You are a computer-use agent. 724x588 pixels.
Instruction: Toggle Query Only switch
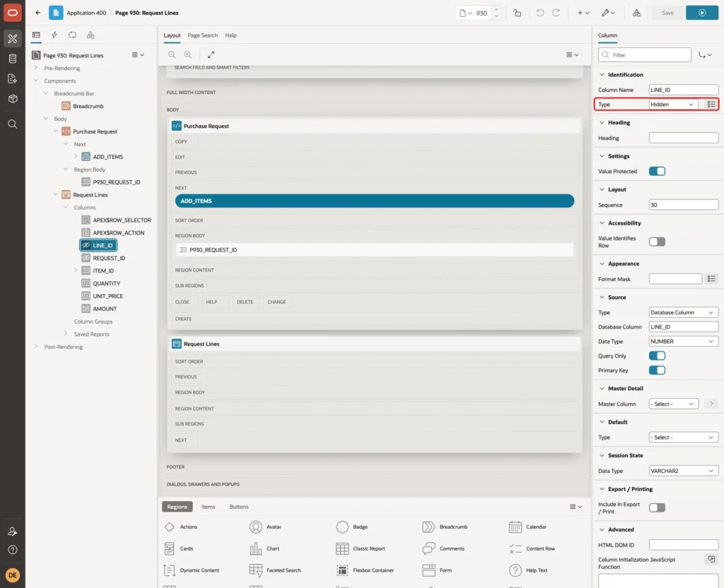657,356
